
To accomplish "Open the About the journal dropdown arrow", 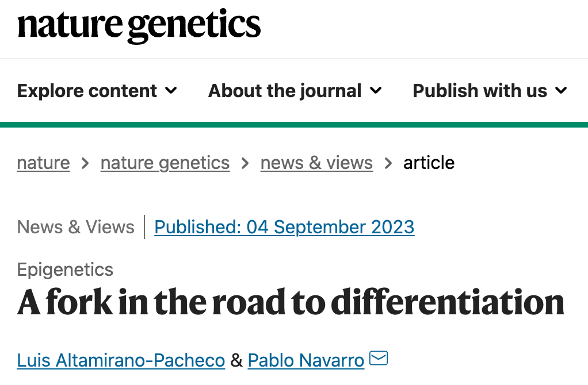I will pyautogui.click(x=376, y=90).
